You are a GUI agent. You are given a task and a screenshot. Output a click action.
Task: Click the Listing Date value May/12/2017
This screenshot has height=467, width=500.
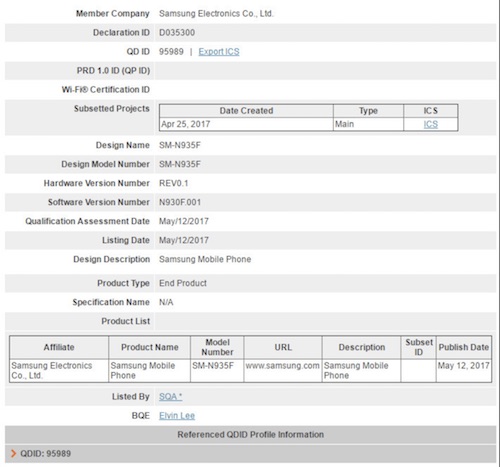click(x=184, y=240)
